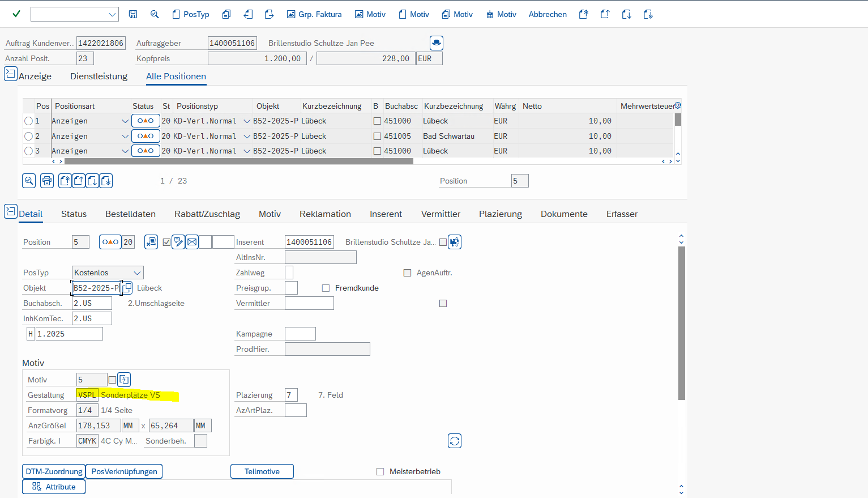Switch to the Dienstleistung tab
This screenshot has width=868, height=498.
point(99,76)
